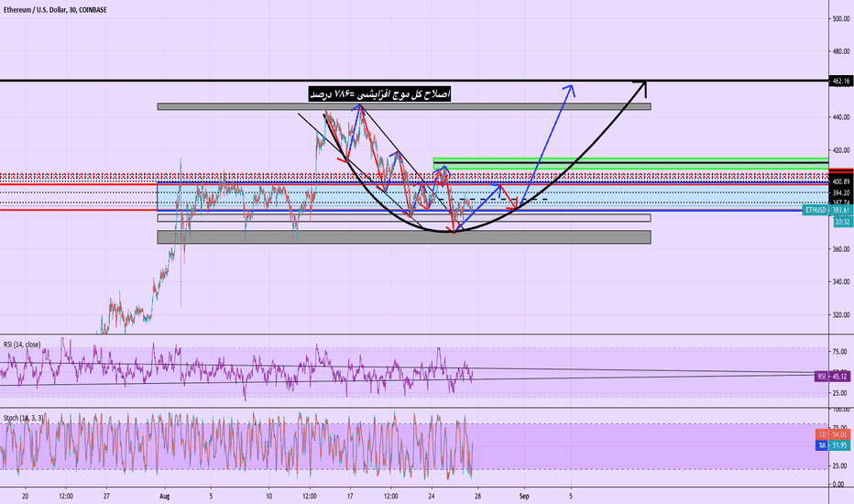Click the 20:32 countdown timer label

pyautogui.click(x=842, y=223)
